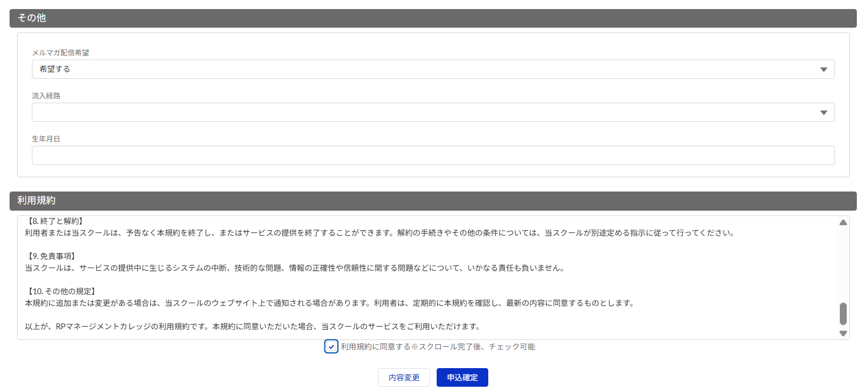Viewport: 868px width, 391px height.
Task: Focus the 生年月日 input field
Action: pos(433,155)
